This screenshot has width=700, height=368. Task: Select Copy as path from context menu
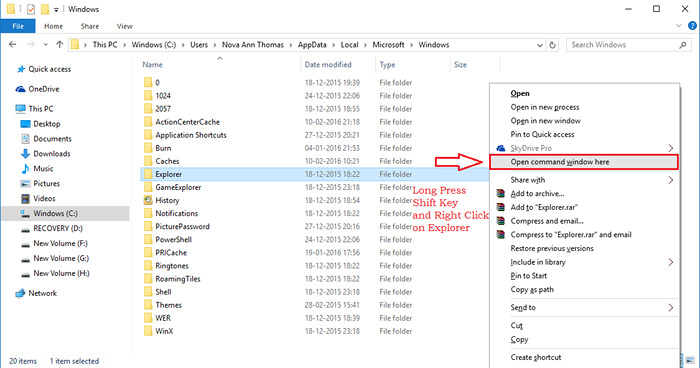tap(532, 289)
